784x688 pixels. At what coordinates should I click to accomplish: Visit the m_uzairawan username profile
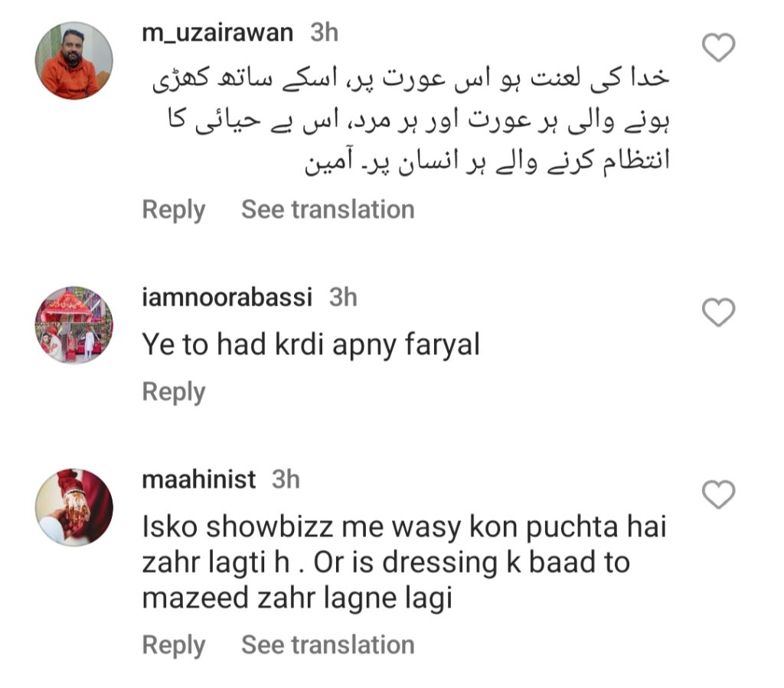(217, 33)
